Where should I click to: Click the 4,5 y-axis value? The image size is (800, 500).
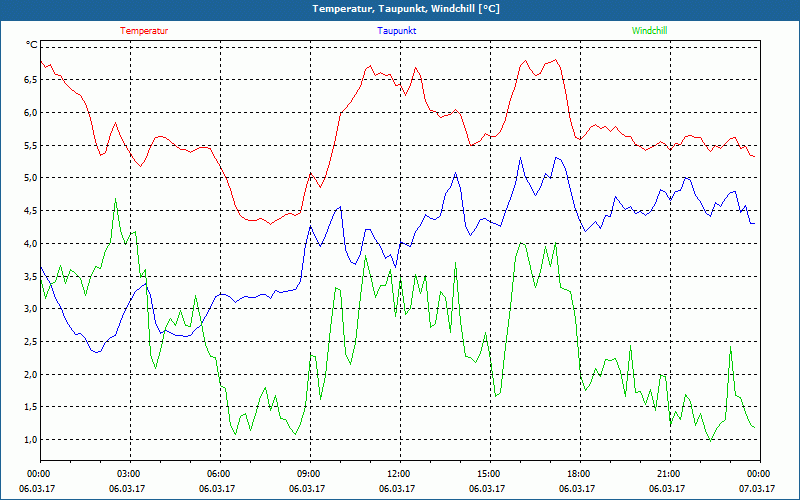tap(31, 211)
